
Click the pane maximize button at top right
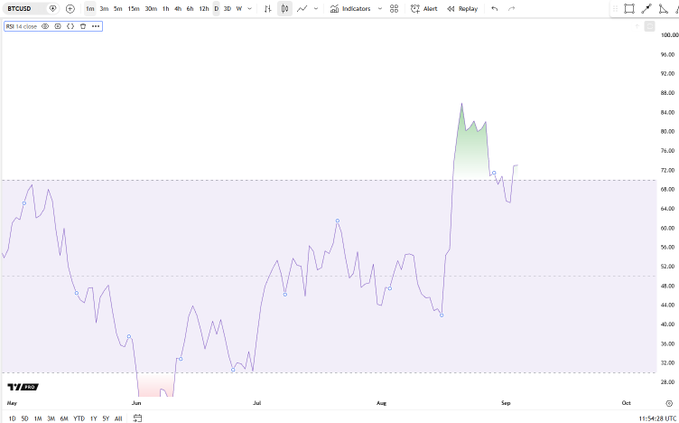pos(650,27)
